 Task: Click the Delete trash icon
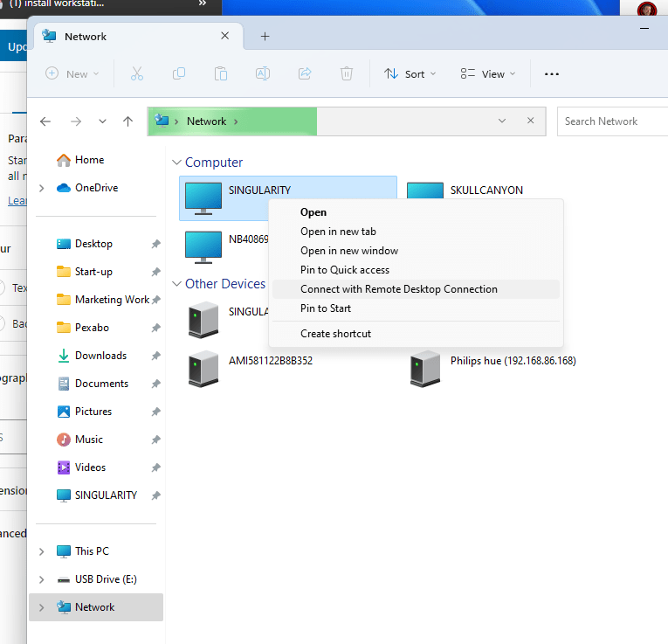347,73
